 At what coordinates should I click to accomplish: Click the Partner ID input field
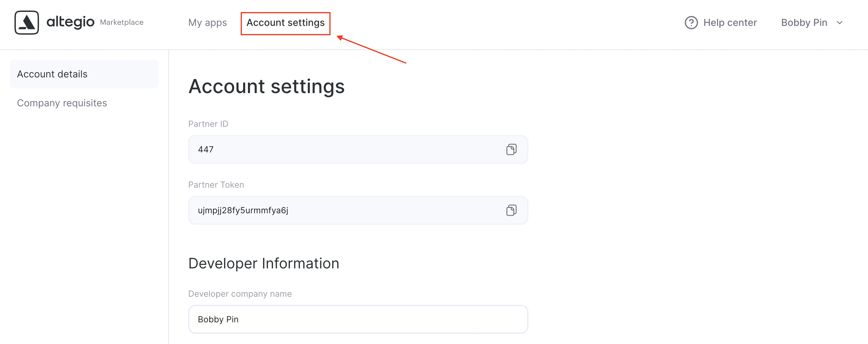tap(337, 149)
